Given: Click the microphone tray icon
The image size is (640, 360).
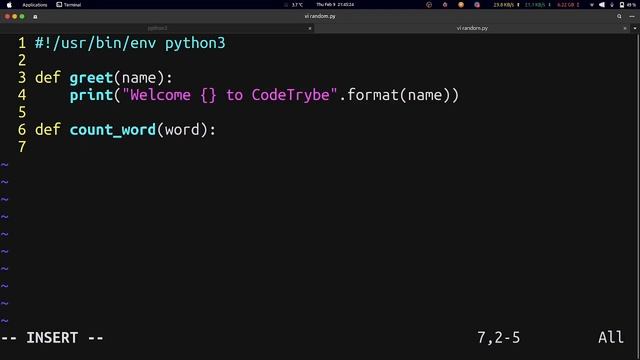Looking at the screenshot, I should click(612, 5).
